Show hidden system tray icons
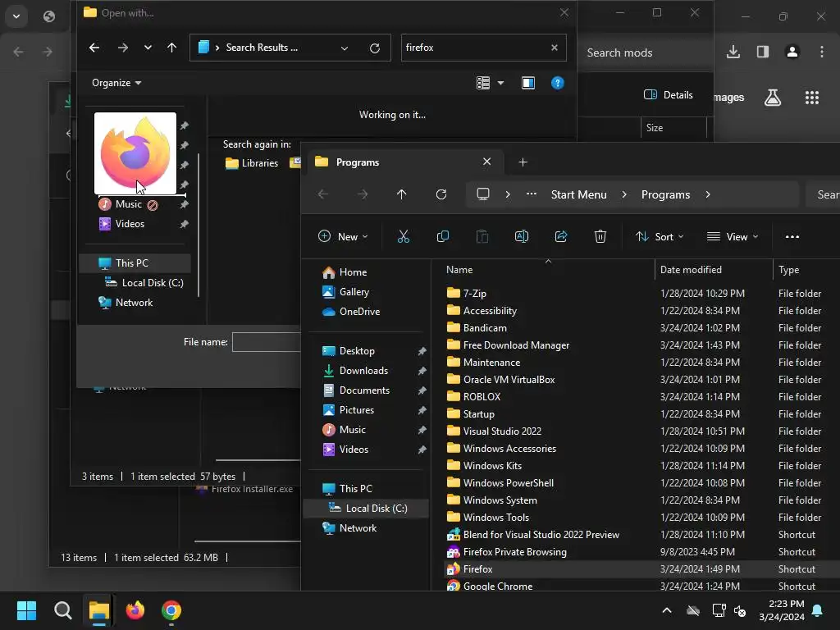Screen dimensions: 840x630 tap(666, 610)
